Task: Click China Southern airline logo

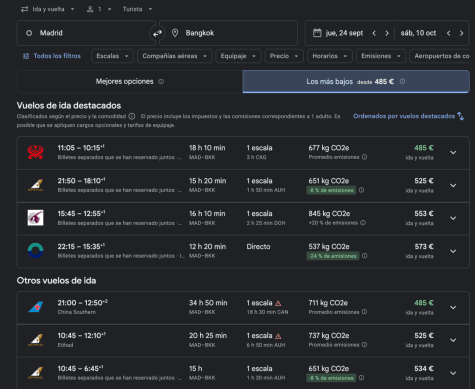Action: point(35,307)
